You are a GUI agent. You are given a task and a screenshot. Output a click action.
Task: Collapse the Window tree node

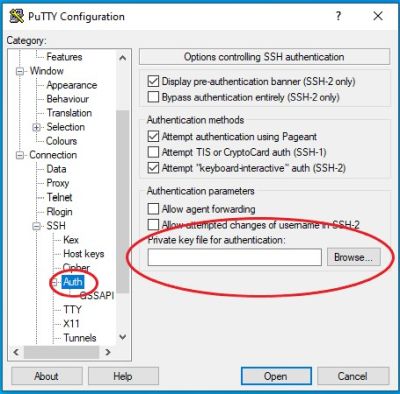click(x=20, y=71)
